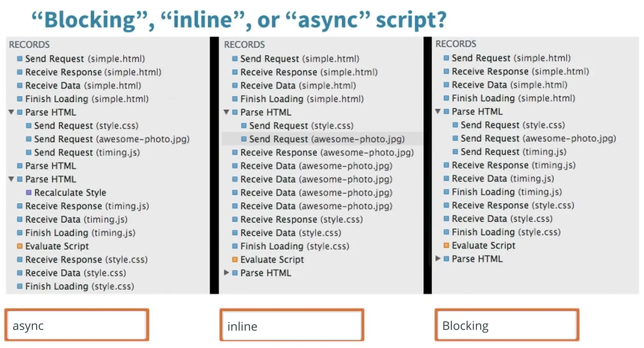This screenshot has width=644, height=348.
Task: Click blue icon beside Finish Loading (style.css) in middle panel
Action: point(235,246)
